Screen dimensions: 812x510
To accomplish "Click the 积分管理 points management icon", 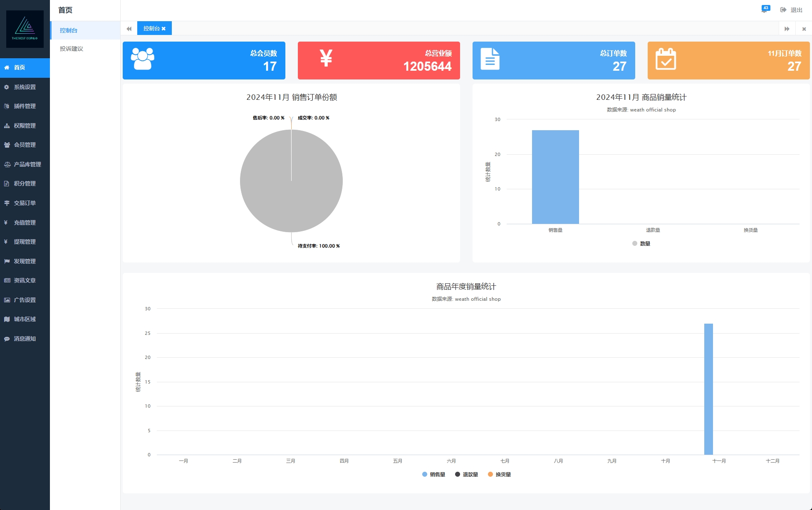I will click(7, 183).
